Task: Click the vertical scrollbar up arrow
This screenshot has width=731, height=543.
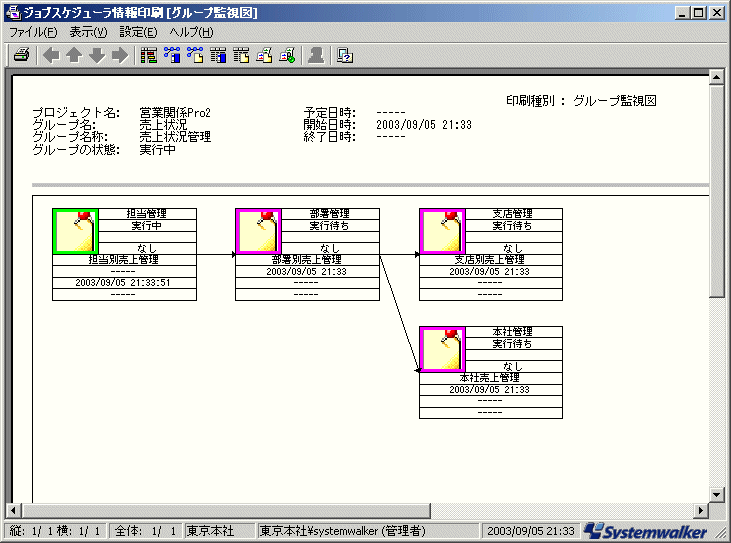Action: click(x=716, y=77)
